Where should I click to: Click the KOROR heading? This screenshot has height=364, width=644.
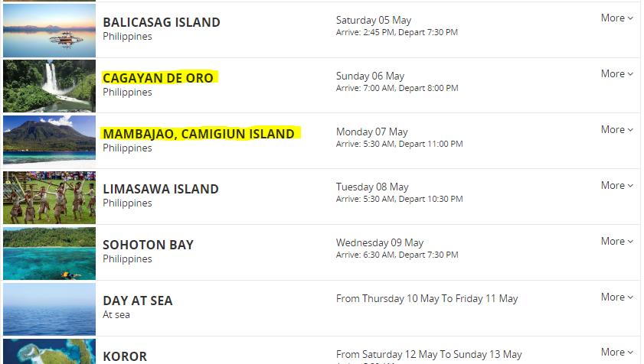125,356
